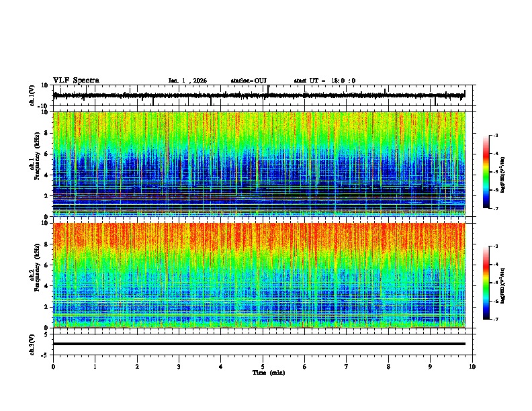The image size is (532, 411).
Task: Select the date "Jan. 1, 2026"
Action: [x=187, y=81]
